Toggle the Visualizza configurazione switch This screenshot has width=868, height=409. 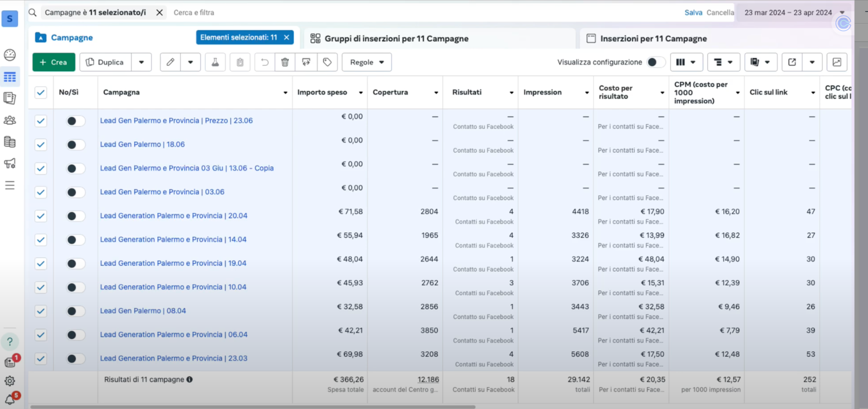pyautogui.click(x=655, y=62)
